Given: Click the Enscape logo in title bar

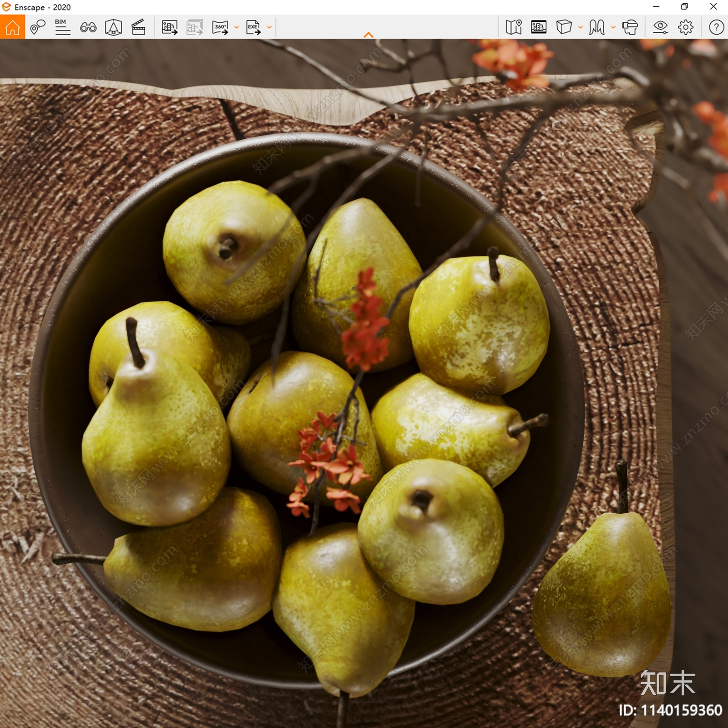Looking at the screenshot, I should [6, 7].
